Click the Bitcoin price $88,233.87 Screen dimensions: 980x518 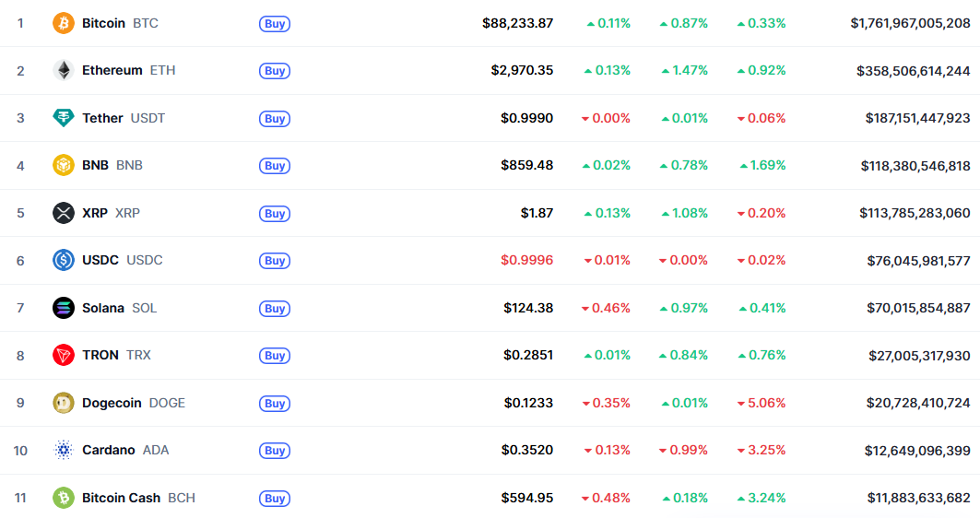click(517, 23)
